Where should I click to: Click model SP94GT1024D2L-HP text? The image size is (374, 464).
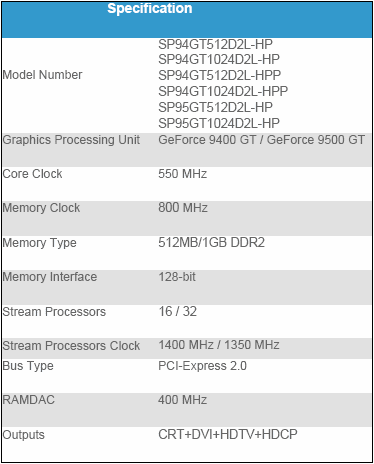(x=219, y=59)
